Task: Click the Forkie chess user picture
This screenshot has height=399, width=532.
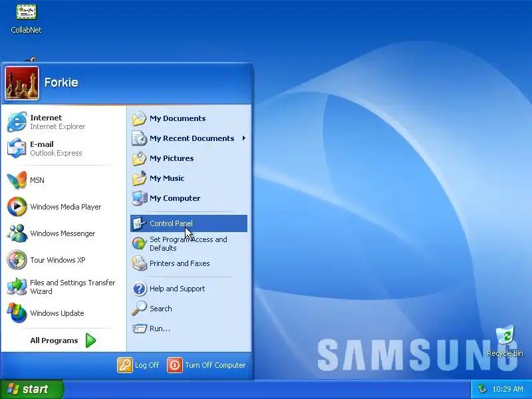Action: [x=22, y=83]
